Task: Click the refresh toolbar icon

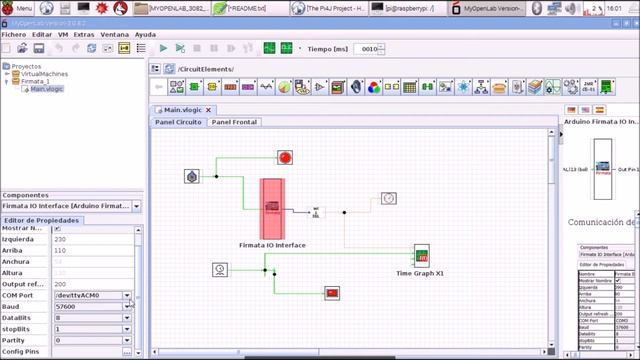Action: [91, 49]
